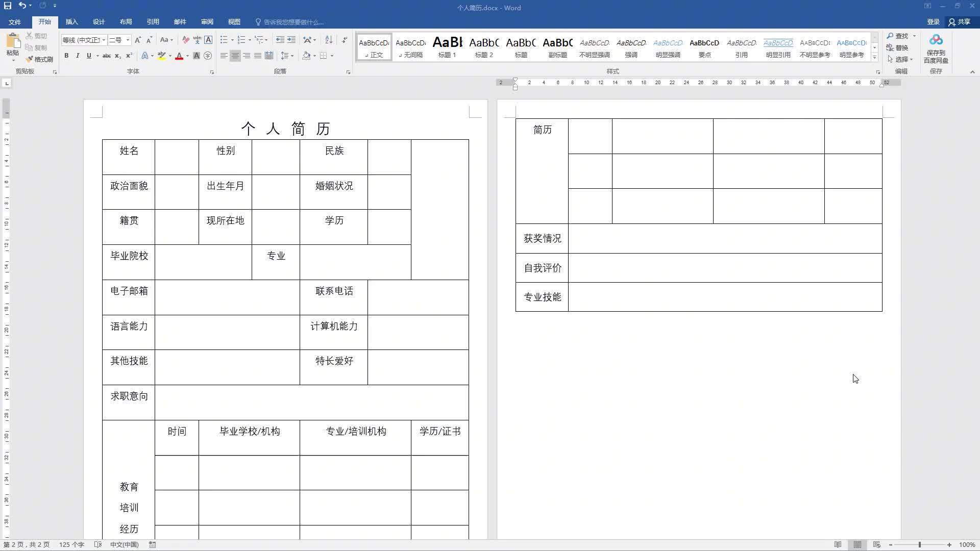Click the 登录 sign-in link

click(x=933, y=22)
